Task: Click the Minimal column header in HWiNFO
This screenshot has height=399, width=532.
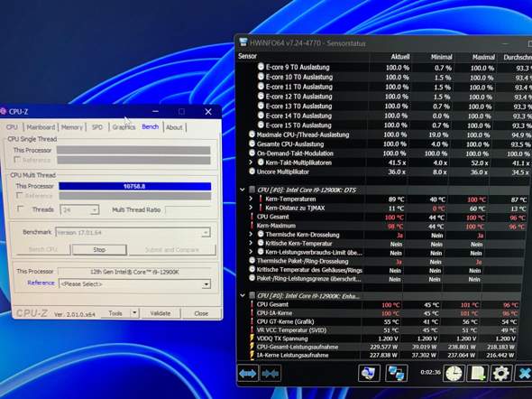Action: (442, 57)
